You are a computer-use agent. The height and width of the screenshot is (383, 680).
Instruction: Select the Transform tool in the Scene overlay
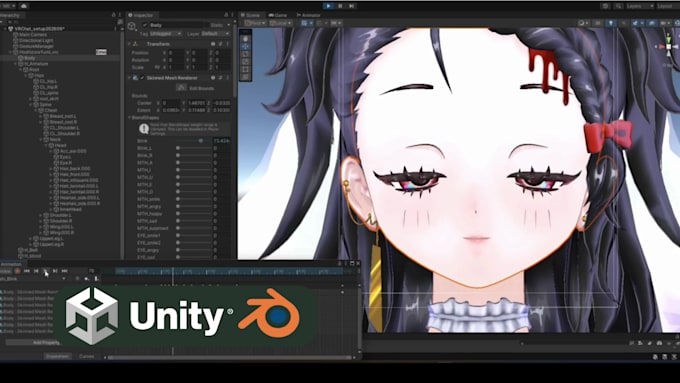click(245, 77)
